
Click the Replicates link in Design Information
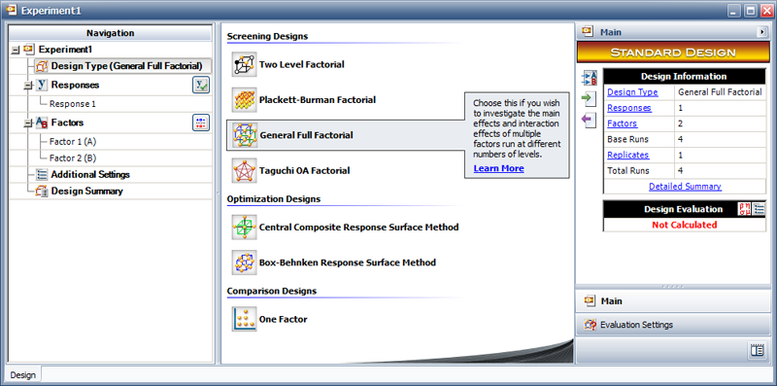coord(628,155)
